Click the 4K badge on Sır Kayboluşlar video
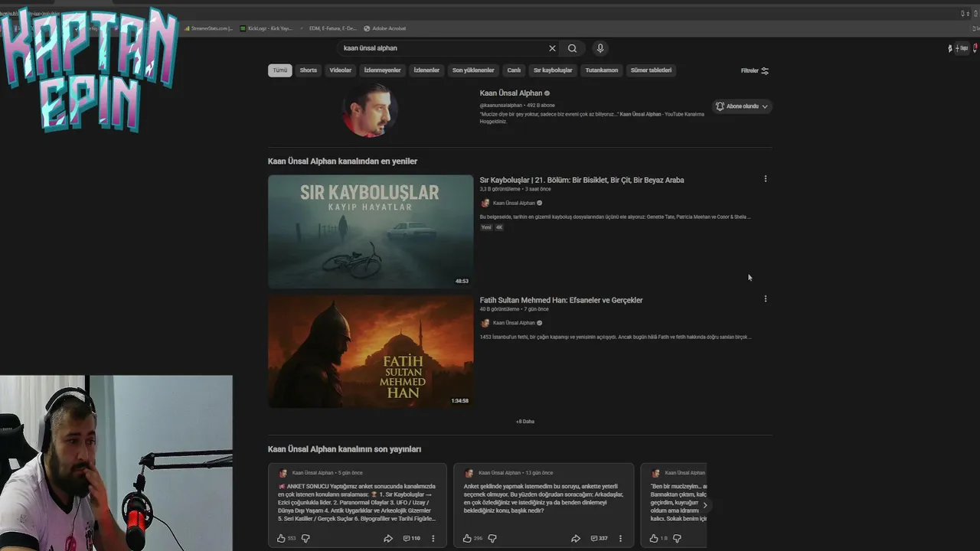The width and height of the screenshot is (980, 551). pyautogui.click(x=499, y=227)
